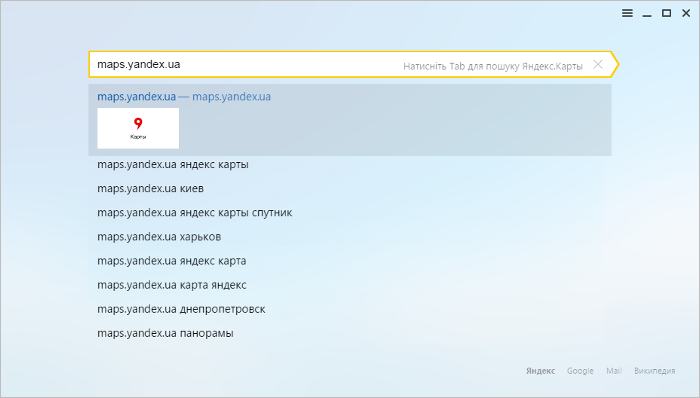Select suggestion 'maps.yandex.ua днепропетровск'
The height and width of the screenshot is (398, 700).
pyautogui.click(x=181, y=309)
